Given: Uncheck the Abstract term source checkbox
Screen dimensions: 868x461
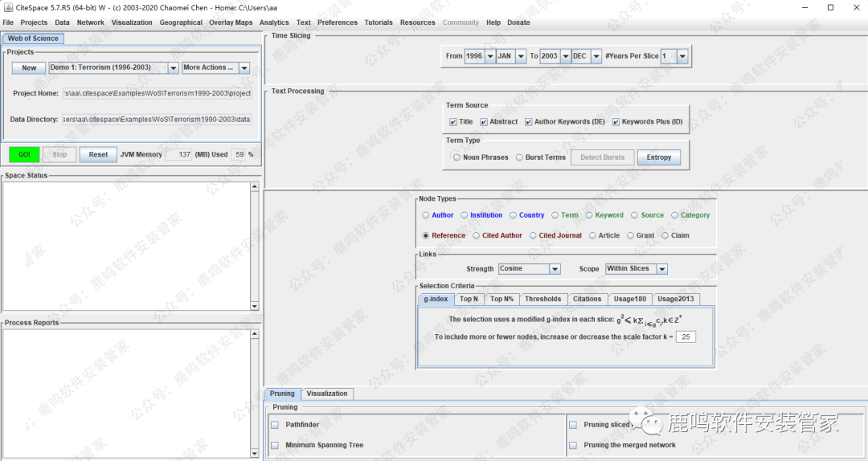Looking at the screenshot, I should (484, 122).
